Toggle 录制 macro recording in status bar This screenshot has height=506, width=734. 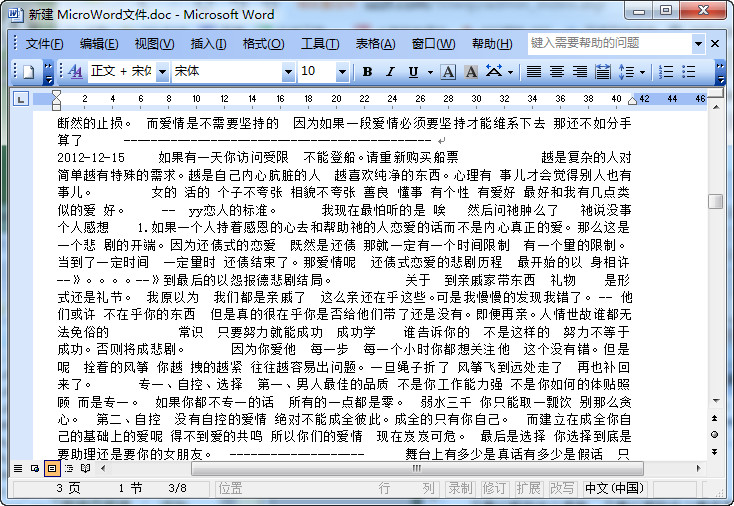click(x=460, y=489)
